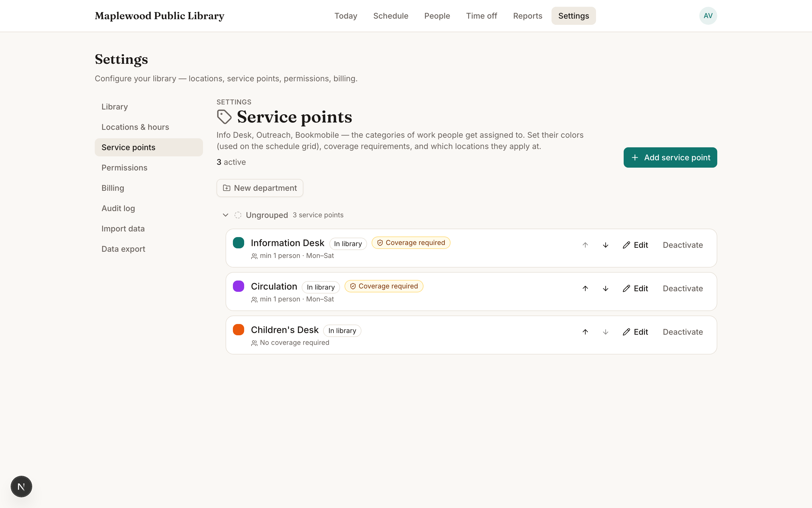The width and height of the screenshot is (812, 508).
Task: Open the Today tab
Action: [346, 16]
